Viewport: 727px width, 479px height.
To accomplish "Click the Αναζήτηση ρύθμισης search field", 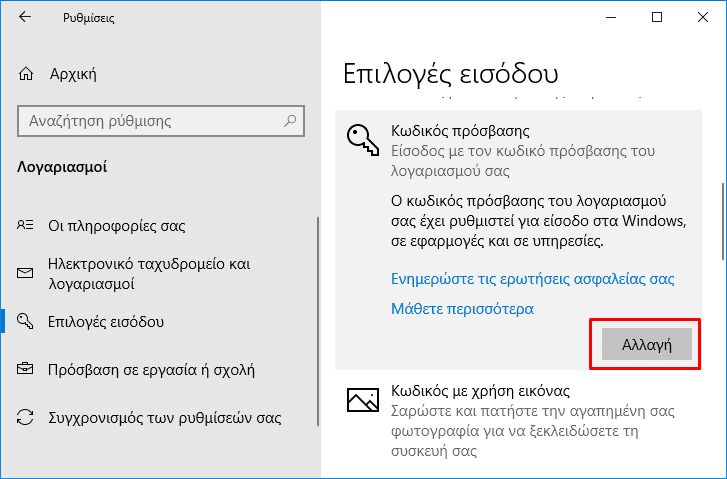I will coord(161,121).
